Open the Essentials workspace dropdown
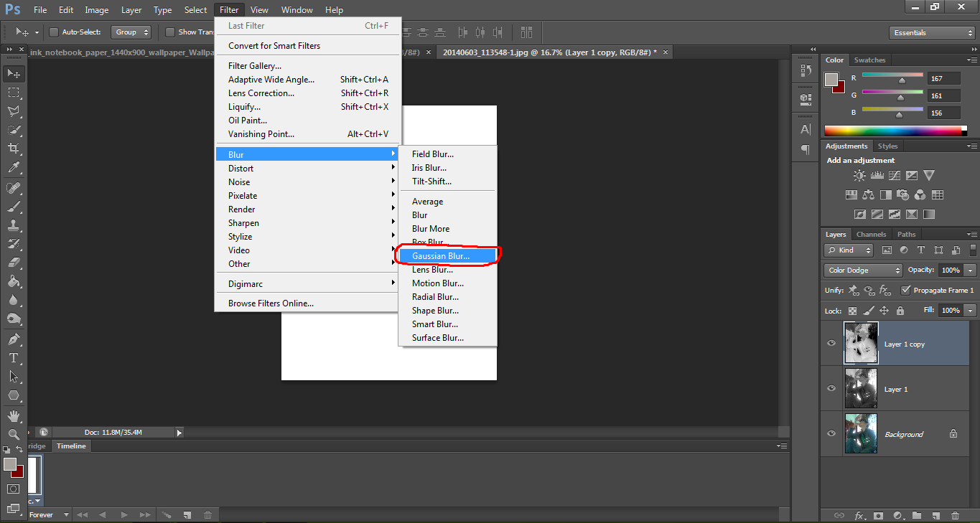Screen dimensions: 980x523 pos(931,33)
